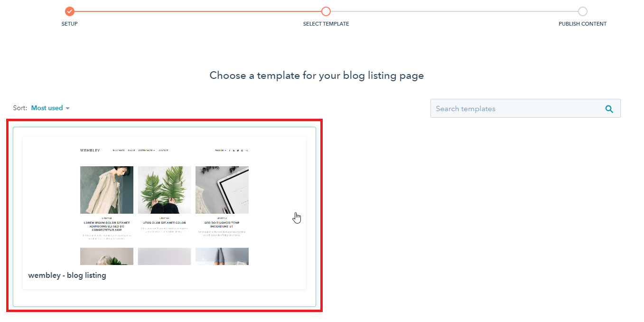Click the Setup step checkmark circle

[70, 11]
